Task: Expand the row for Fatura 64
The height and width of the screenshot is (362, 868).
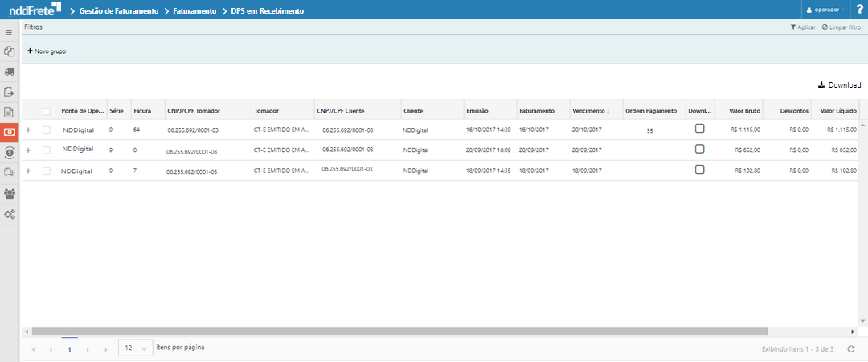Action: click(28, 130)
